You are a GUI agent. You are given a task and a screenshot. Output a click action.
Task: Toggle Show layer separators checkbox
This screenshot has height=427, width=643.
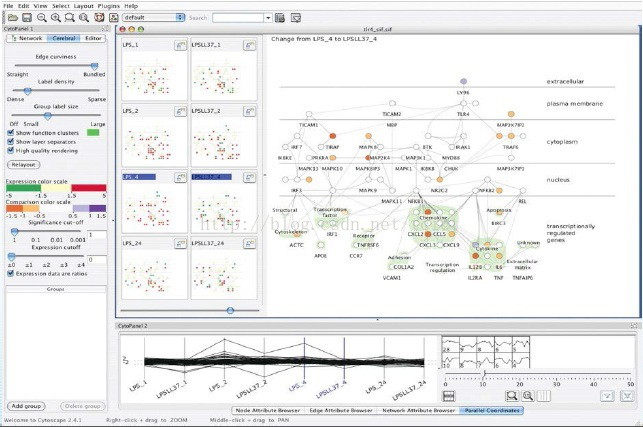10,142
